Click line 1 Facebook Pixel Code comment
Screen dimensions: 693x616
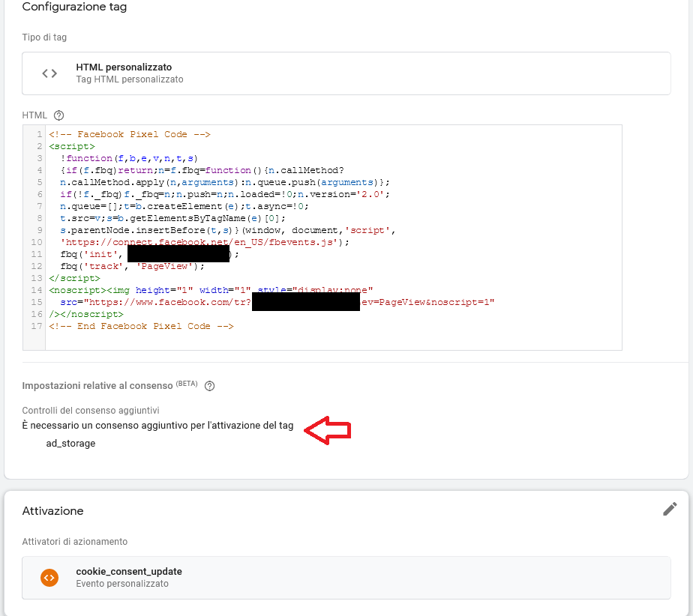[130, 134]
